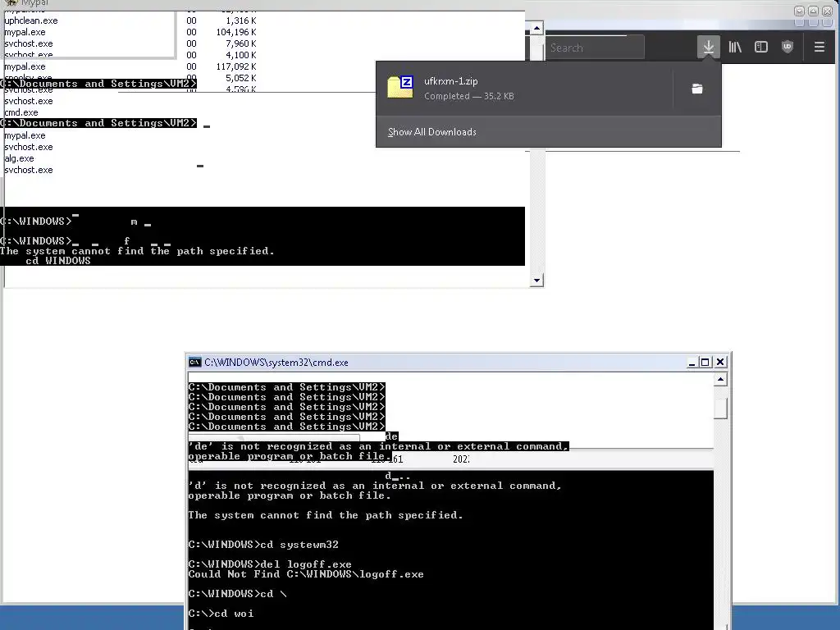
Task: Click the uBlock shield extension icon
Action: (787, 47)
